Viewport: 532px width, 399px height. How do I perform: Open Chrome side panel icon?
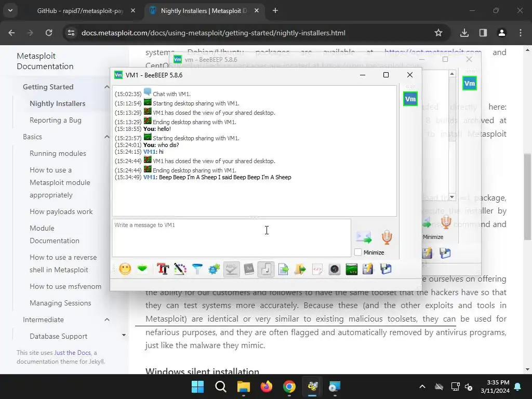[483, 33]
